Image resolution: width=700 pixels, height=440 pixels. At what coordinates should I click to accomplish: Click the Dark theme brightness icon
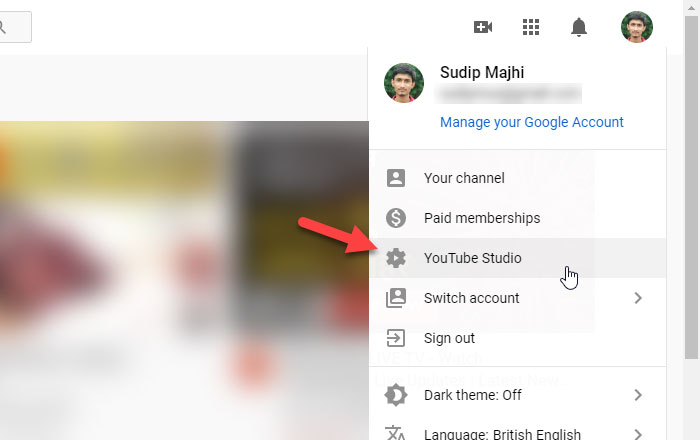click(x=396, y=395)
